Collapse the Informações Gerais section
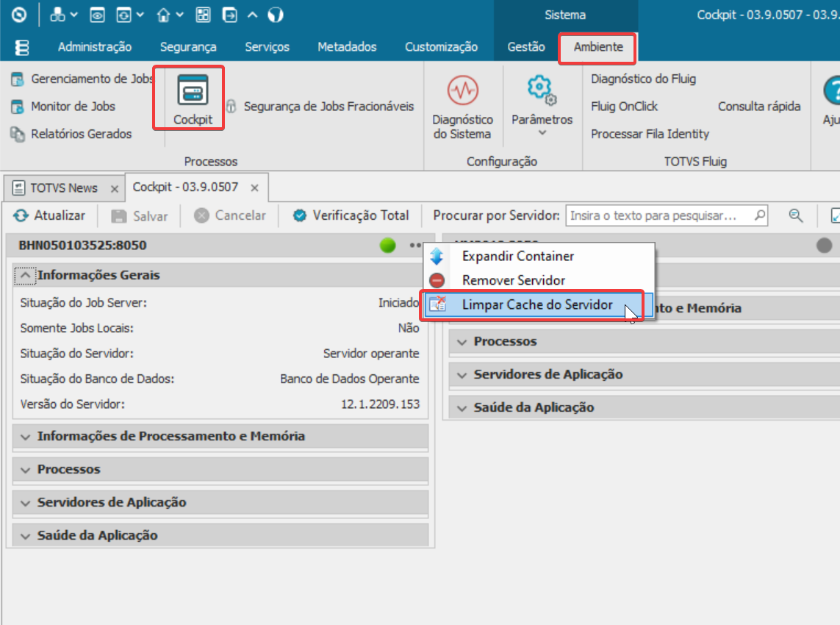The height and width of the screenshot is (625, 840). [25, 275]
